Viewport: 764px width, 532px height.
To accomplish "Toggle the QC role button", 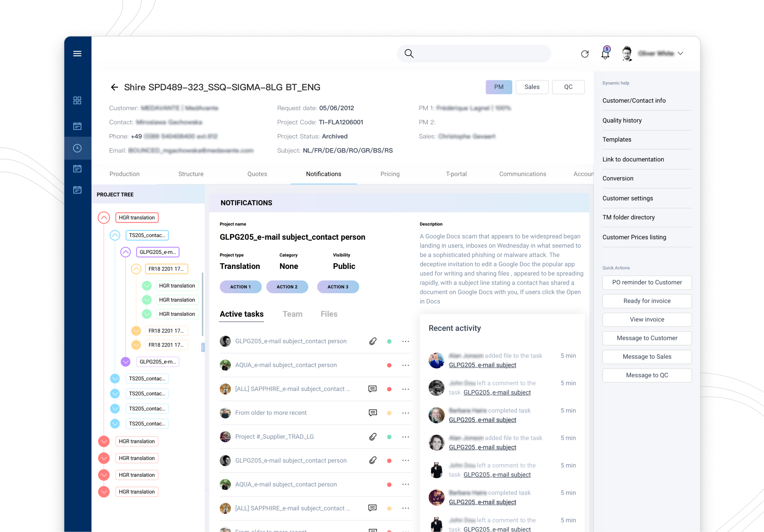I will click(x=568, y=87).
